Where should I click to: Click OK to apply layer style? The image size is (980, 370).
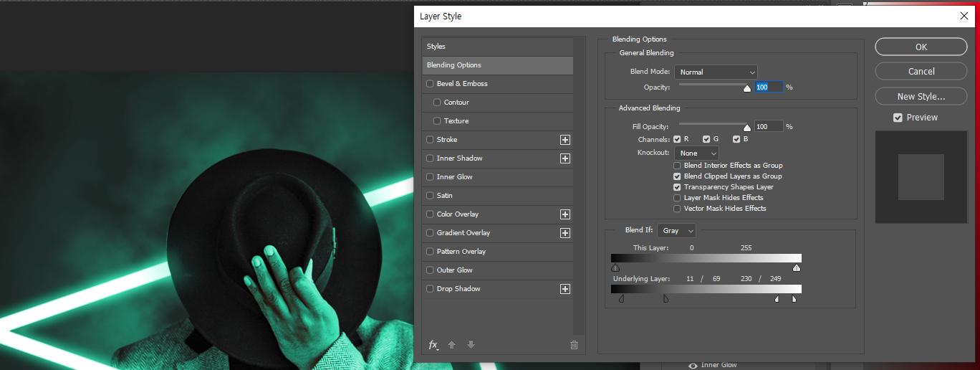(x=921, y=47)
